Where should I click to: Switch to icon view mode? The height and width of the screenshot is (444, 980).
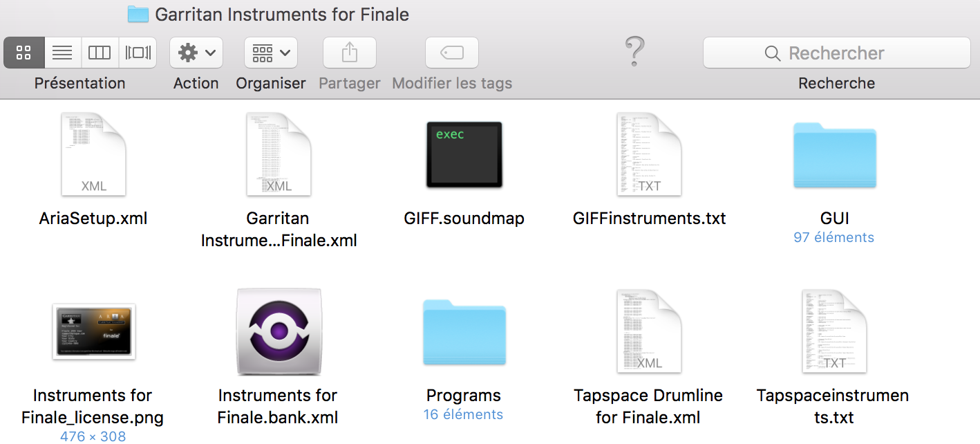pyautogui.click(x=24, y=53)
